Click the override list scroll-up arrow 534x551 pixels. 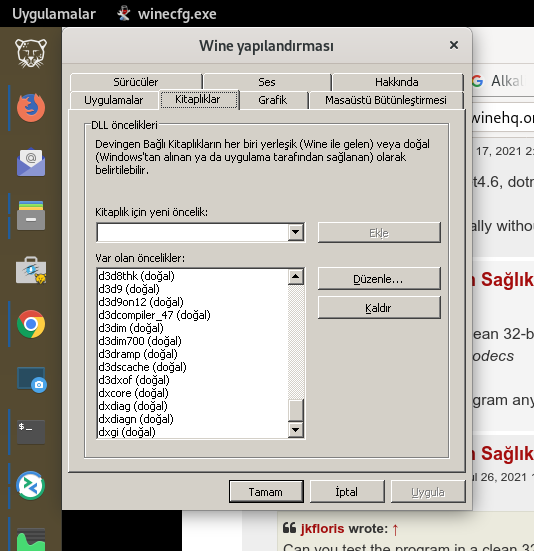point(296,277)
